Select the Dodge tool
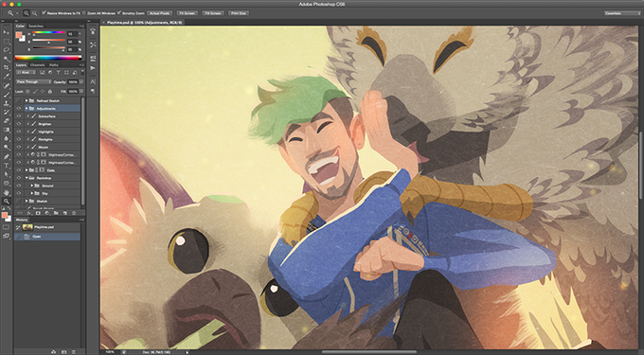 (7, 148)
